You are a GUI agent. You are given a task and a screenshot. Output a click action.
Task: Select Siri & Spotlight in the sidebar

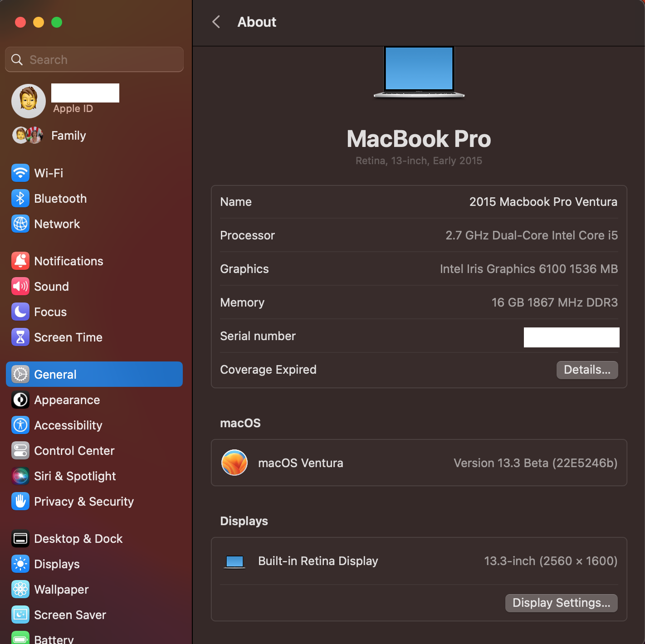pos(94,476)
